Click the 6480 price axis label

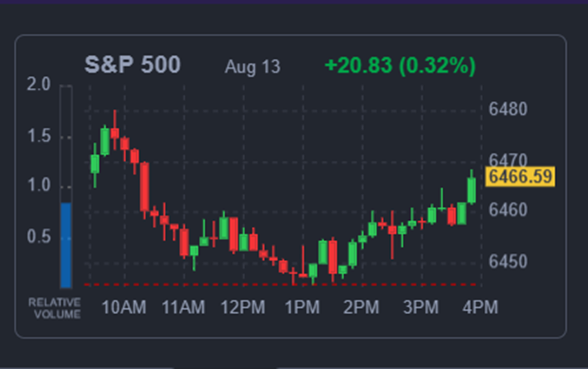[x=508, y=109]
